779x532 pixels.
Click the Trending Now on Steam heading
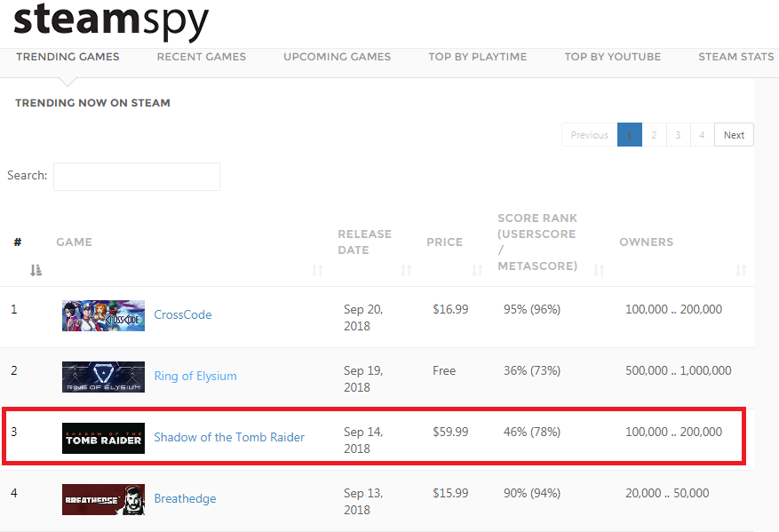(93, 103)
